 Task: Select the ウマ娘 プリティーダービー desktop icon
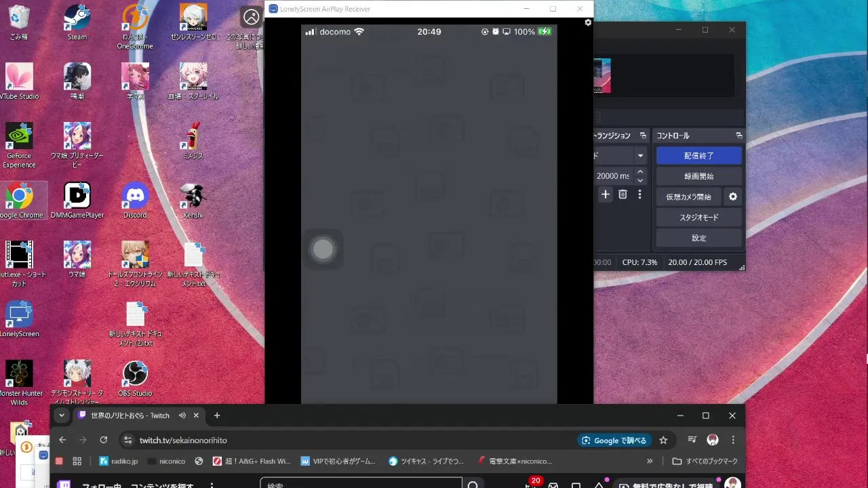(x=77, y=145)
